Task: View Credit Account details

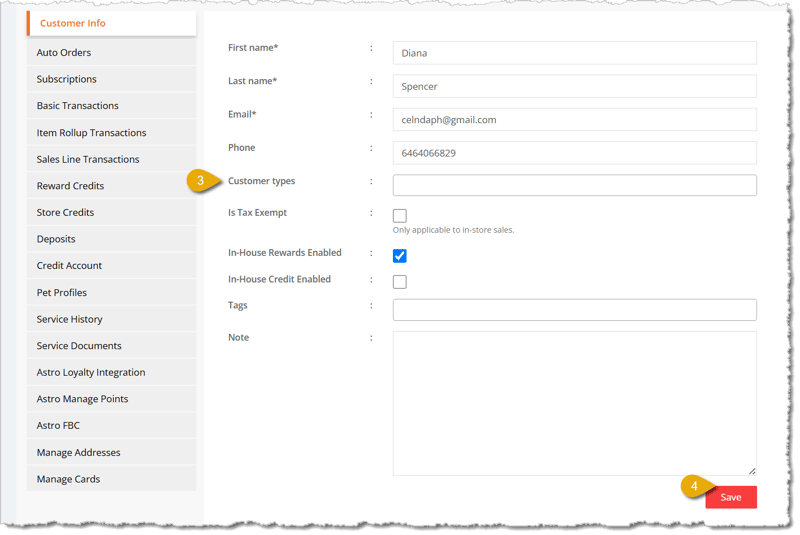Action: pos(111,265)
